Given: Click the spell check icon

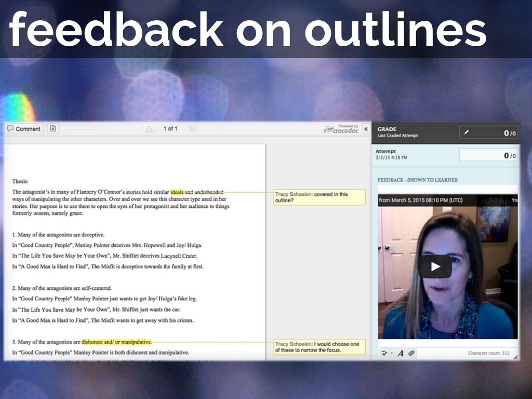Looking at the screenshot, I should pos(384,353).
